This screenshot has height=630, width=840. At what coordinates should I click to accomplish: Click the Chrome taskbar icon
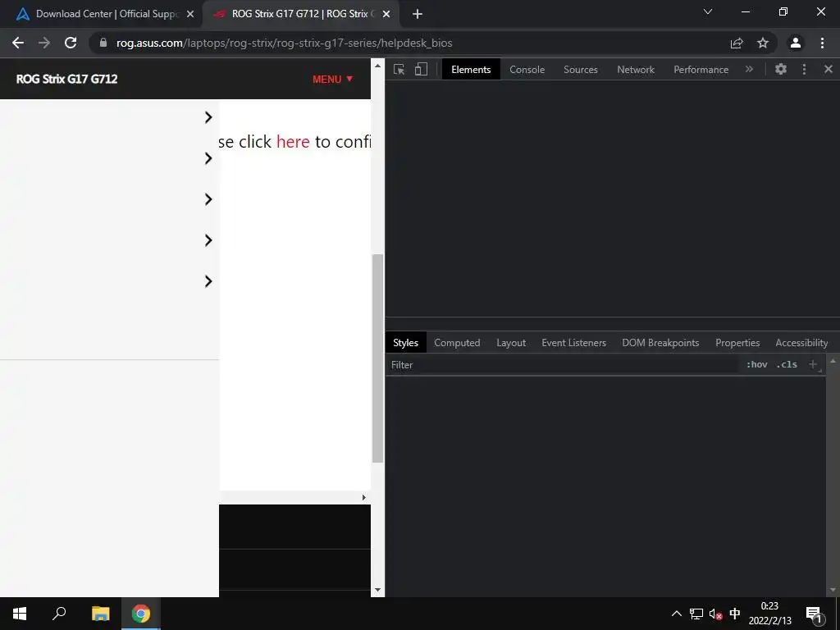pos(141,614)
